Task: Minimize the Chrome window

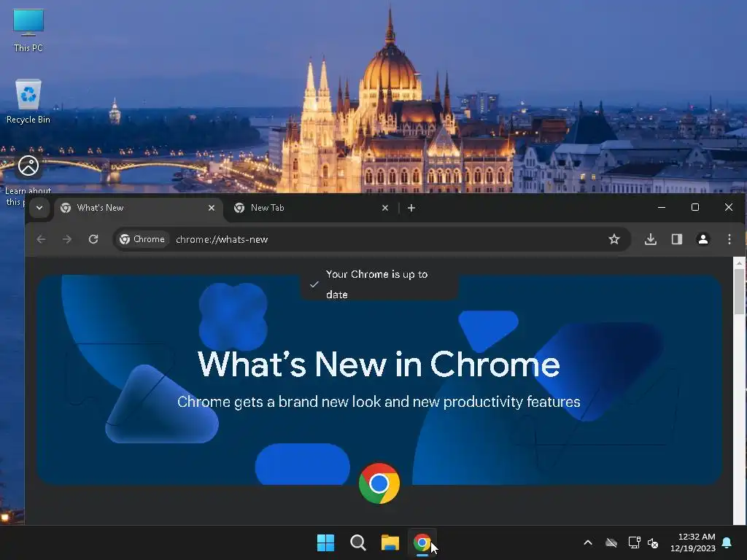Action: click(662, 208)
